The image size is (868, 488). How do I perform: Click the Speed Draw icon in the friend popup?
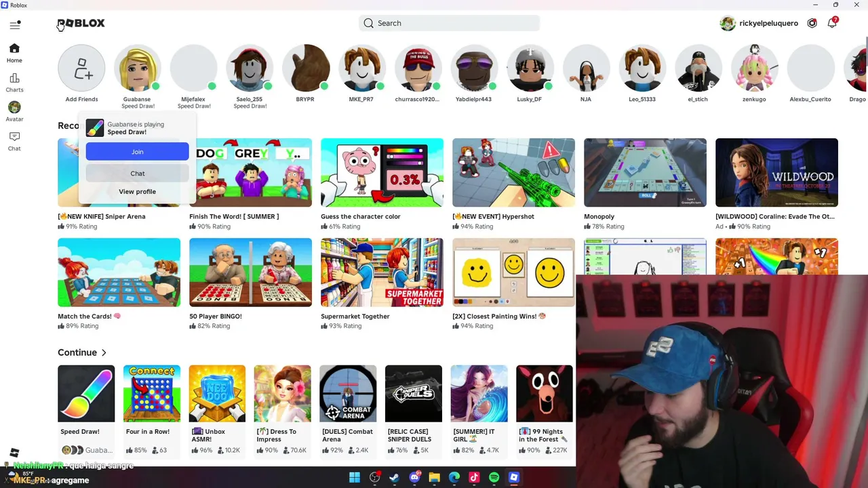[x=95, y=128]
